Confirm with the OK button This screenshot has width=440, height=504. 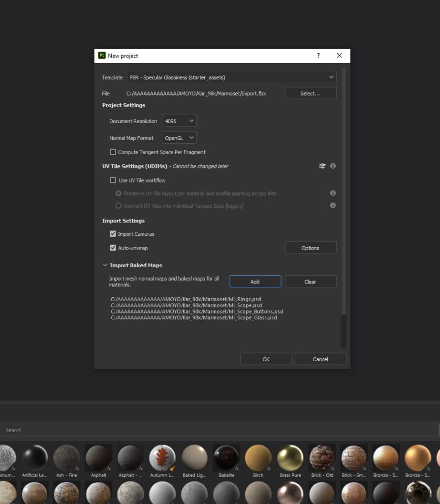click(x=266, y=359)
